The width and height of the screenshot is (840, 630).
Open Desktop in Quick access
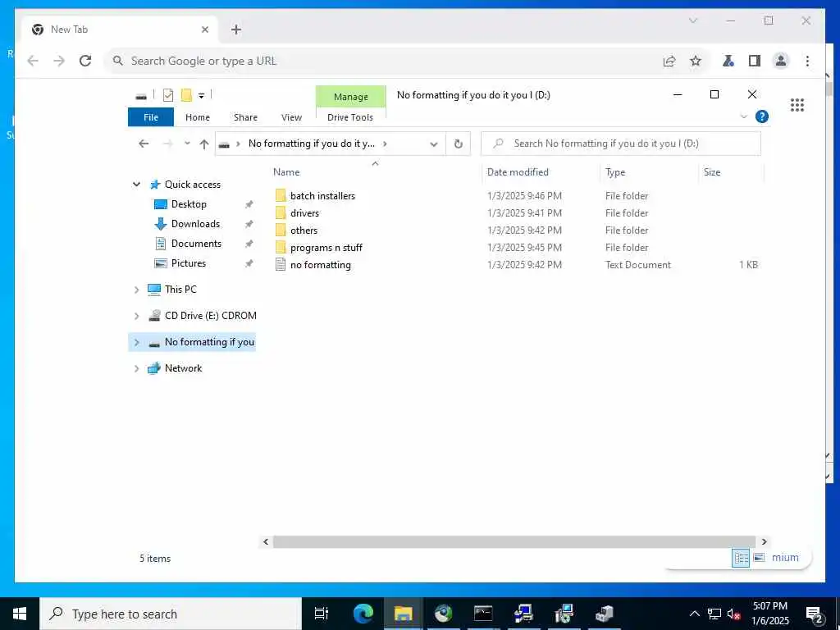(189, 204)
